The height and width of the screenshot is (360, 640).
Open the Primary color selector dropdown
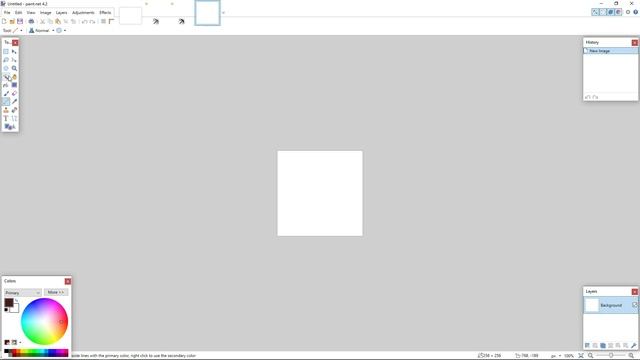(23, 293)
